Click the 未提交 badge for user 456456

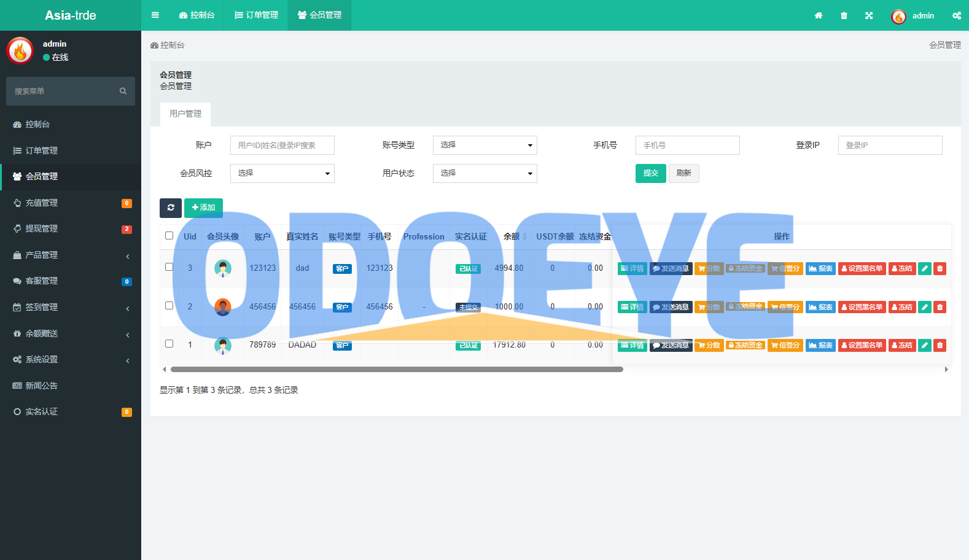[468, 308]
